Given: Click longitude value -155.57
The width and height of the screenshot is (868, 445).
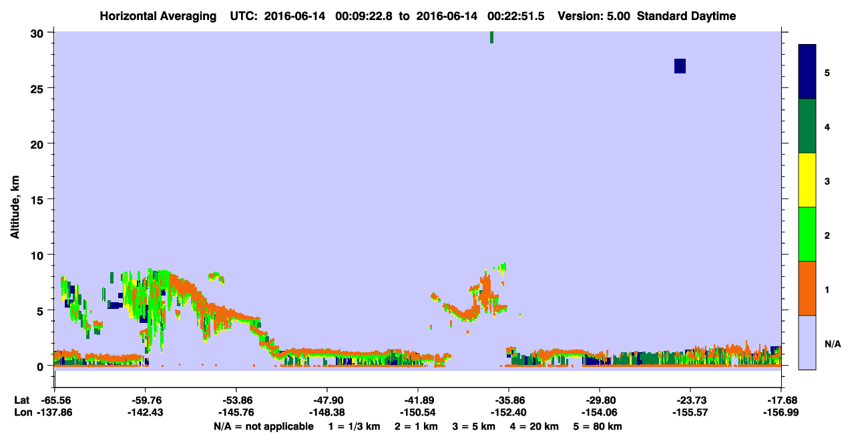Looking at the screenshot, I should [690, 412].
